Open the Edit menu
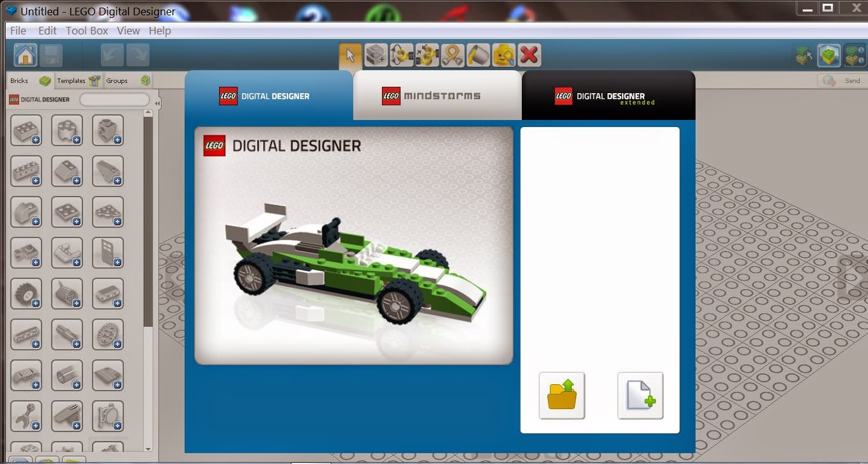The height and width of the screenshot is (464, 868). (x=47, y=31)
